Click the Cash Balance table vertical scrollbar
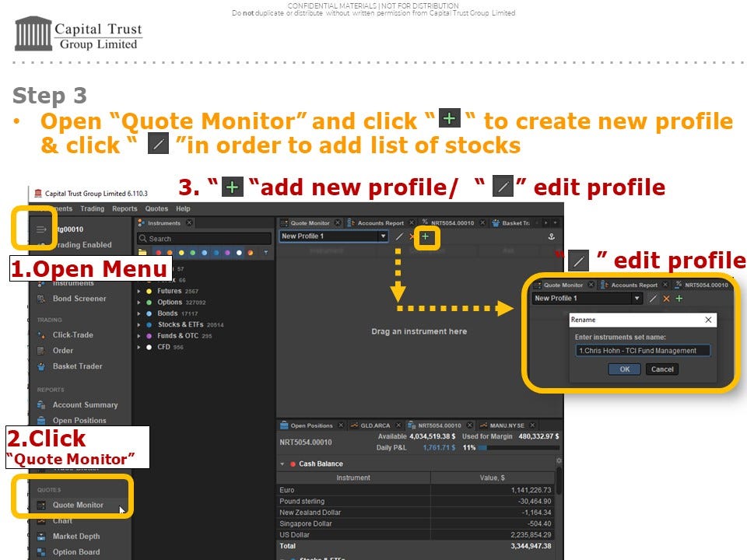This screenshot has height=560, width=747. [x=559, y=481]
